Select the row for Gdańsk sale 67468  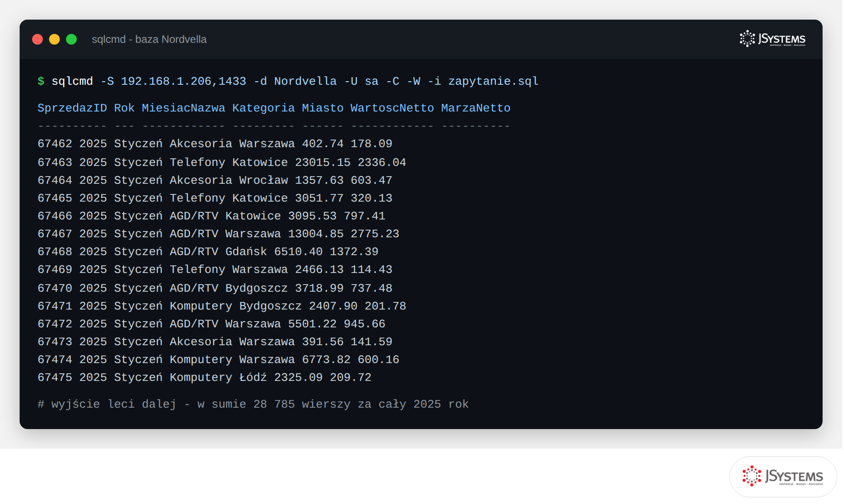pyautogui.click(x=208, y=252)
